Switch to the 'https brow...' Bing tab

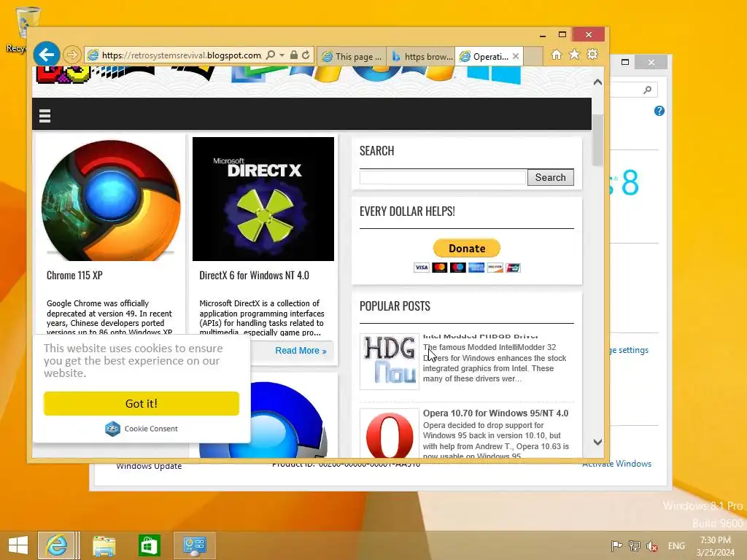pyautogui.click(x=421, y=57)
